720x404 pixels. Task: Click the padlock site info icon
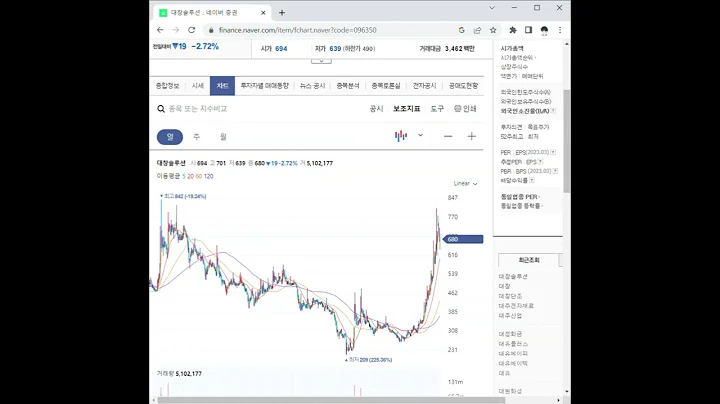click(x=211, y=30)
